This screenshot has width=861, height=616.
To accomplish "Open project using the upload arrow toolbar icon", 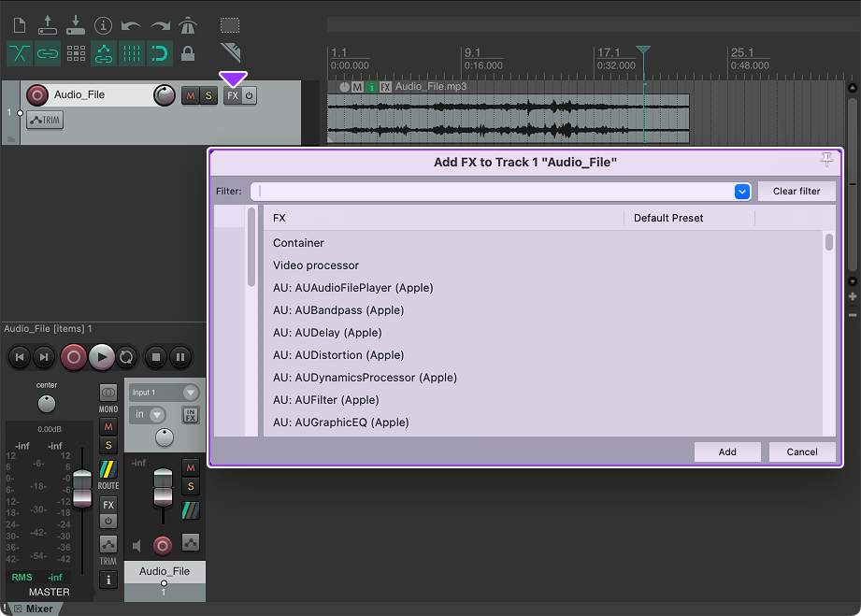I will tap(48, 25).
